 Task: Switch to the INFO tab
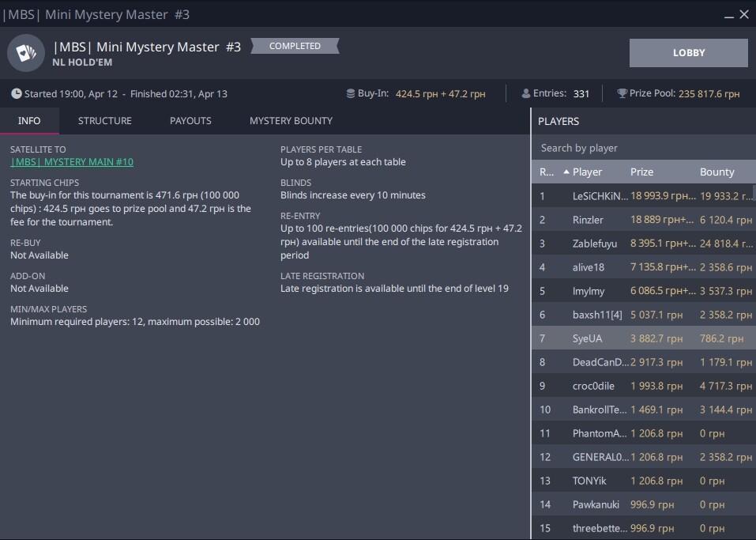click(29, 121)
